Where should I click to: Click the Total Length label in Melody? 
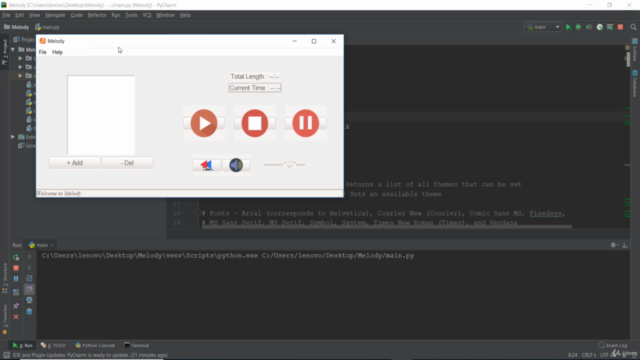point(254,76)
